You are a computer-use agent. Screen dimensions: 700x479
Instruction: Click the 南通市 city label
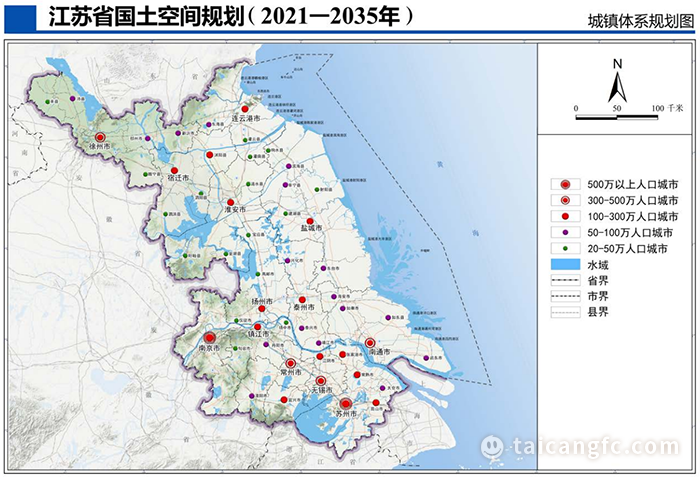379,351
